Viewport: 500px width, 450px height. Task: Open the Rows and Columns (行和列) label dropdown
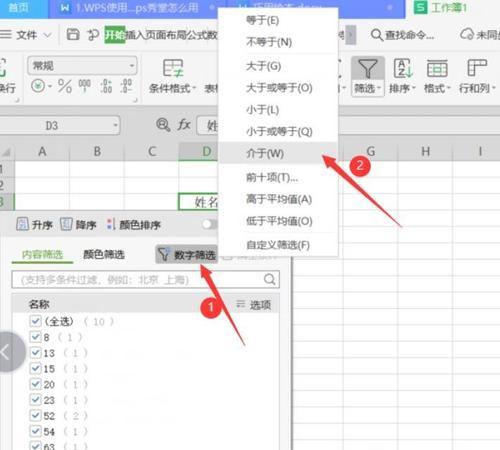pyautogui.click(x=494, y=88)
